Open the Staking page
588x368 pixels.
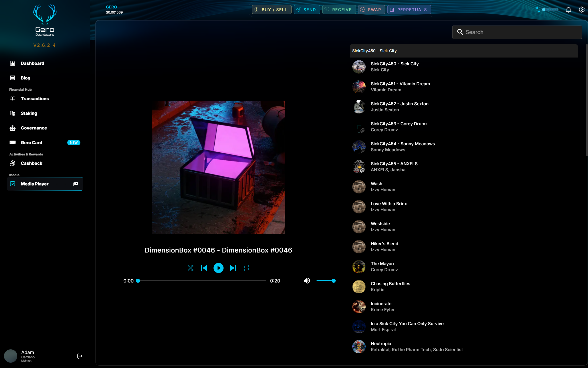pos(29,113)
